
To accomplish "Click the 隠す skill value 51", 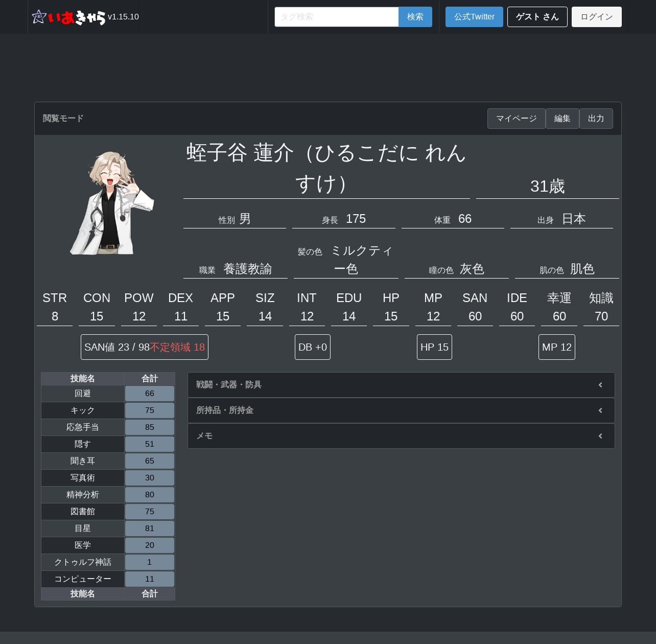I will coord(150,444).
